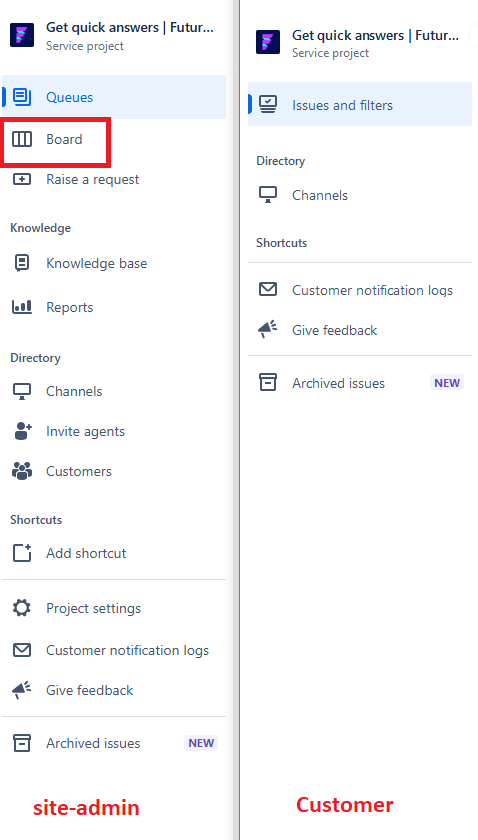
Task: Click the Project settings gear icon
Action: (22, 608)
